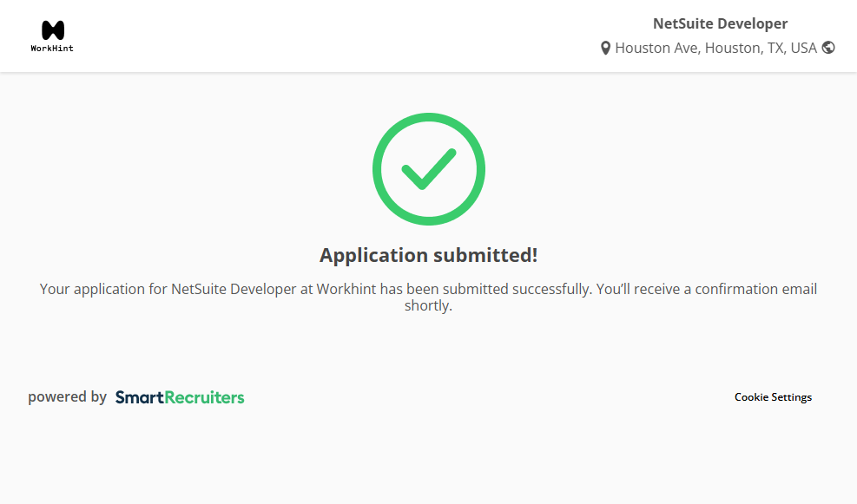Click the "powered by" label

(x=67, y=397)
